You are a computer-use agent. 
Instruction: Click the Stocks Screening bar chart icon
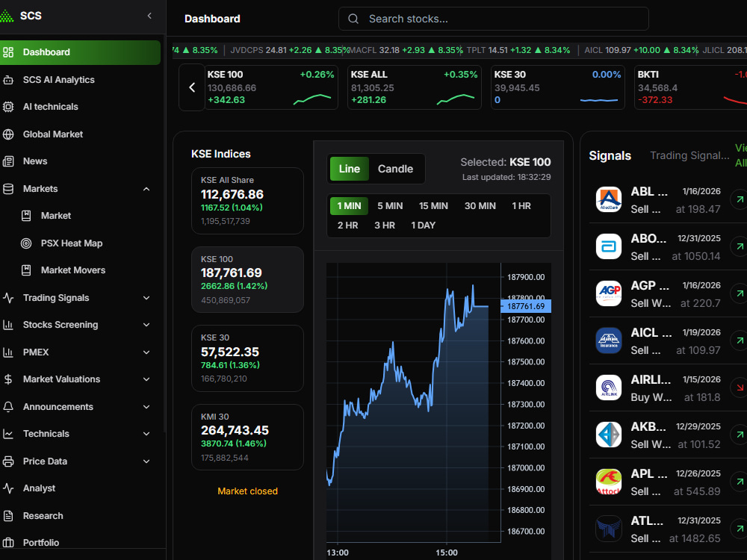[8, 325]
